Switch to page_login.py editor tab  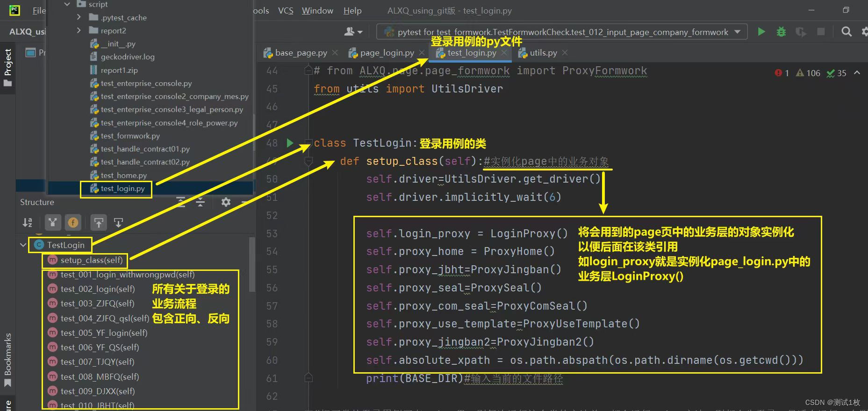click(387, 53)
